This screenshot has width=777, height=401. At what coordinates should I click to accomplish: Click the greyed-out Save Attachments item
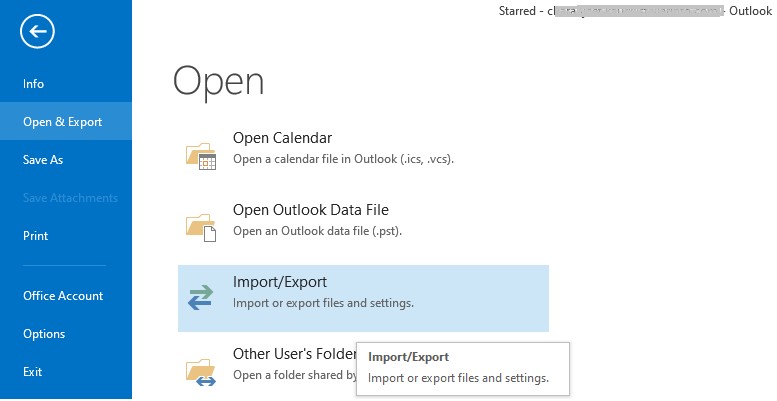[70, 198]
